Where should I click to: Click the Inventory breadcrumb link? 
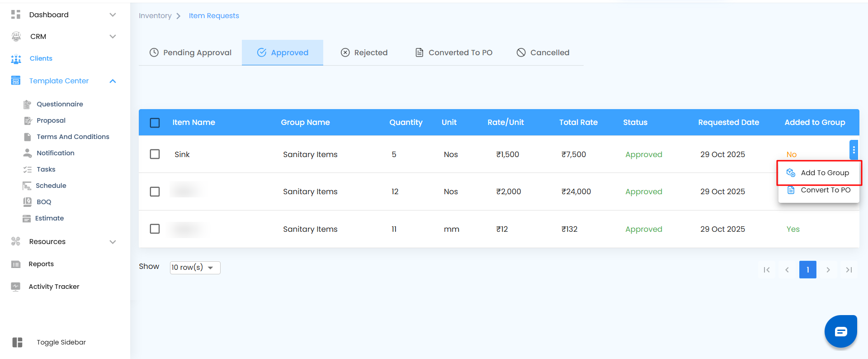155,16
